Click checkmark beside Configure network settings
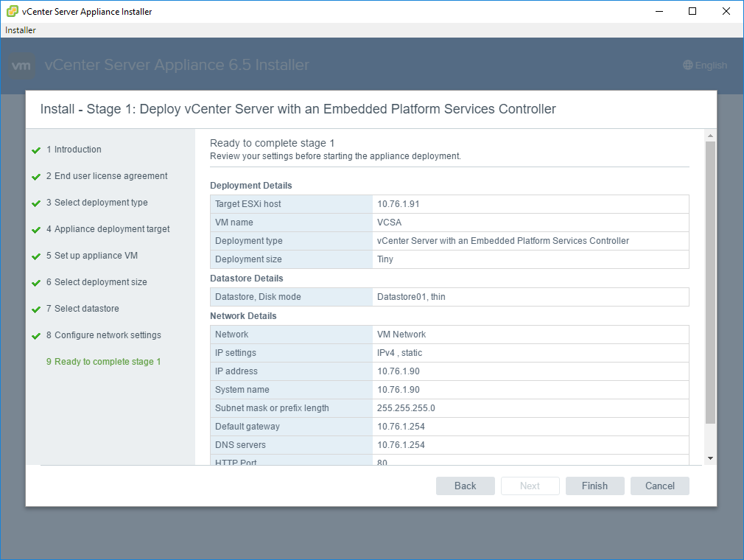This screenshot has width=744, height=560. [x=36, y=336]
